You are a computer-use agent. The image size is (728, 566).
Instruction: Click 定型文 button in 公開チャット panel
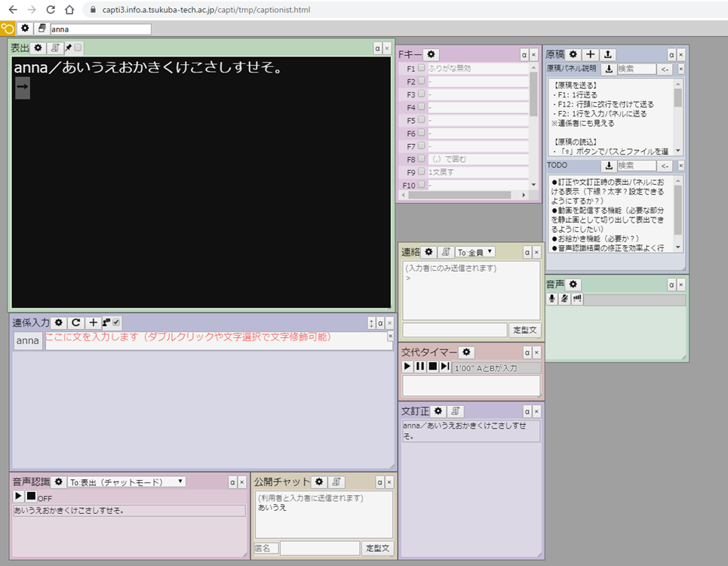(x=377, y=549)
